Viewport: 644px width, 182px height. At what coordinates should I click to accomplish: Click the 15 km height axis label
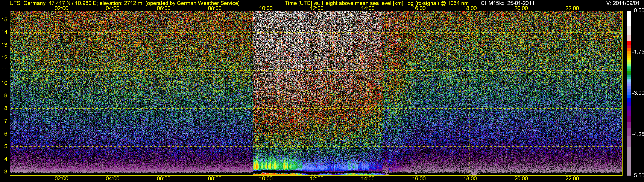tap(5, 19)
